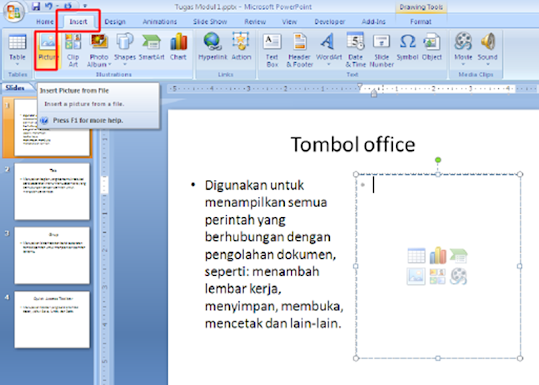Image resolution: width=539 pixels, height=385 pixels.
Task: Insert a SmartArt graphic from the ribbon
Action: pyautogui.click(x=151, y=42)
